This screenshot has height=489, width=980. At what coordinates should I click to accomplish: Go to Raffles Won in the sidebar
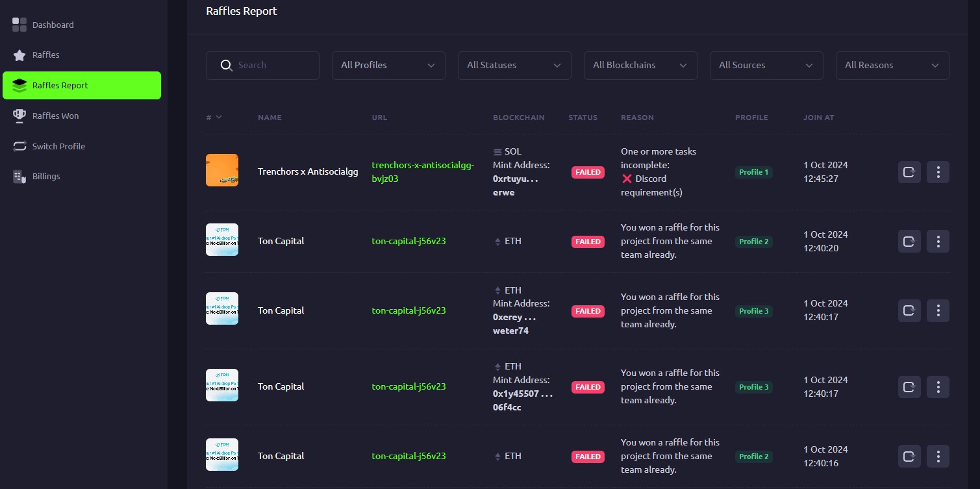55,116
